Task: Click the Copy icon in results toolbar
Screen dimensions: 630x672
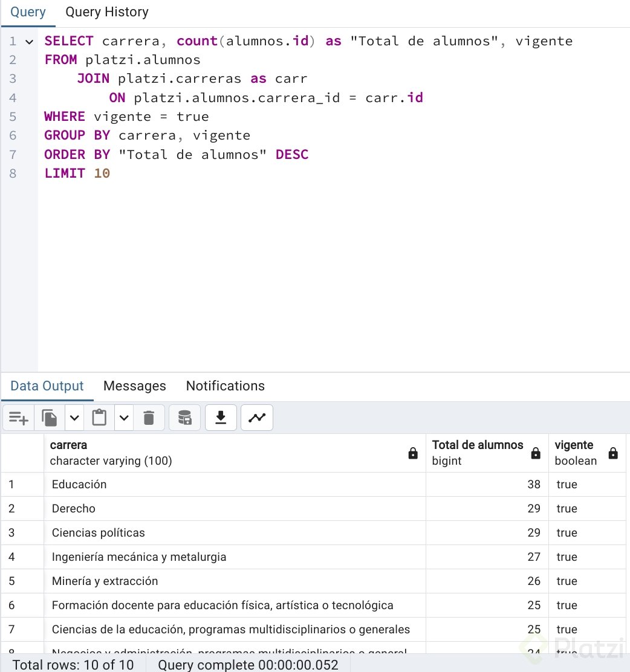Action: click(x=50, y=418)
